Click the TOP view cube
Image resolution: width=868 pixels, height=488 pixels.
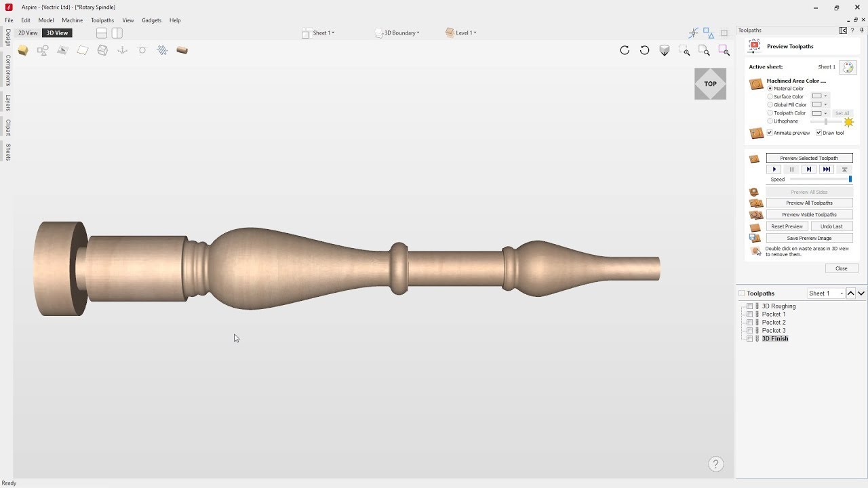pos(710,84)
